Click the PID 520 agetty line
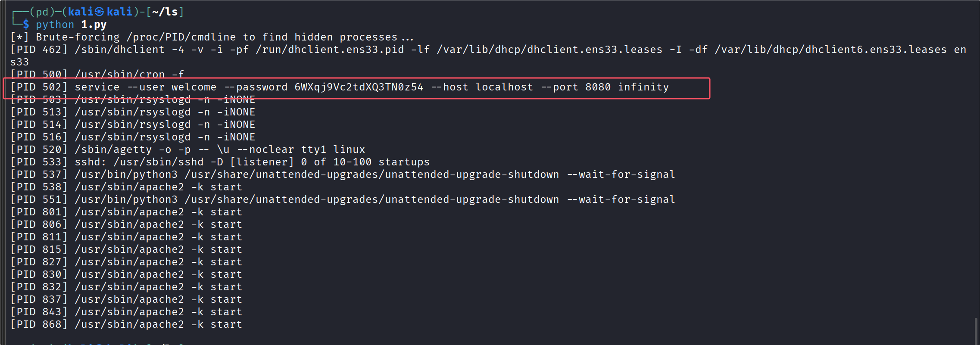The image size is (980, 345). [x=187, y=149]
